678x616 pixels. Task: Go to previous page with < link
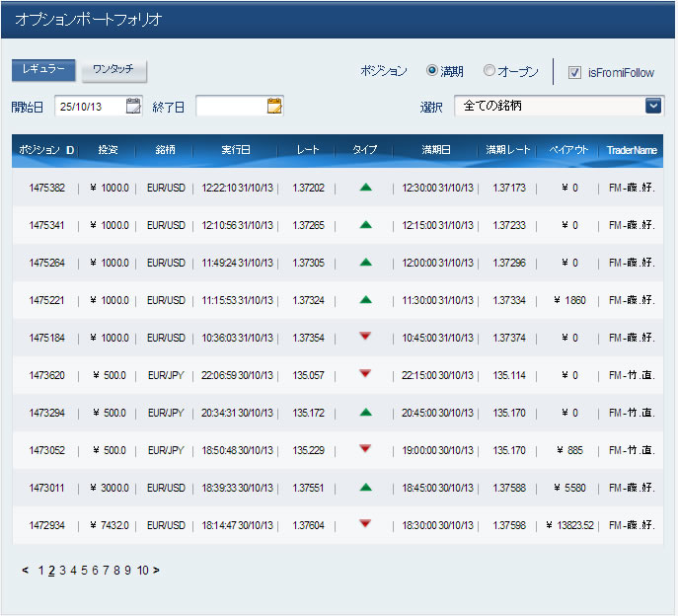(x=25, y=571)
